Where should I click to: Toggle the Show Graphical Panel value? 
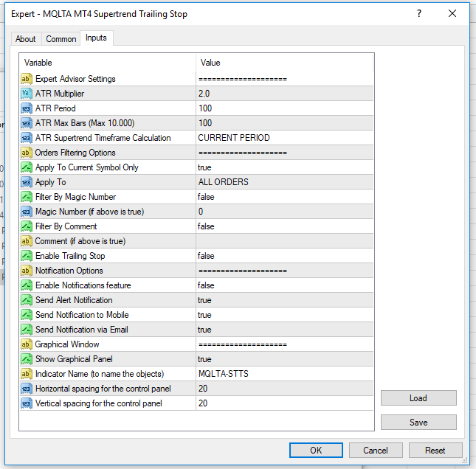pos(285,359)
